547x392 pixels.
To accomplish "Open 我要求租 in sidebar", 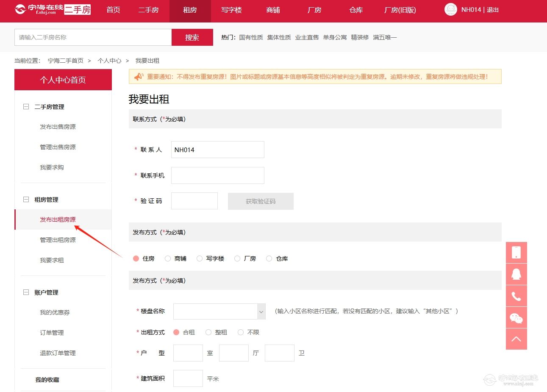I will [52, 260].
